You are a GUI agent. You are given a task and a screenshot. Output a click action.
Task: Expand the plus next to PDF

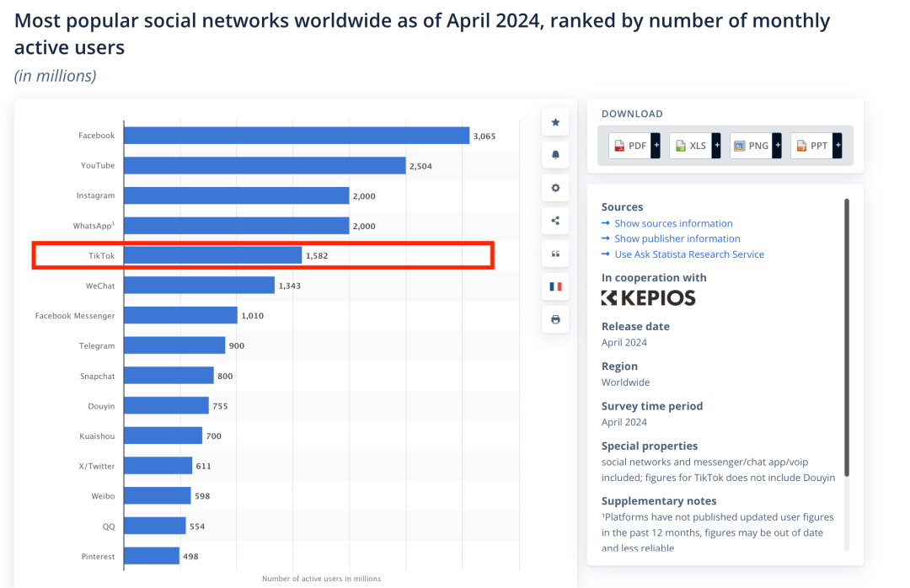656,146
